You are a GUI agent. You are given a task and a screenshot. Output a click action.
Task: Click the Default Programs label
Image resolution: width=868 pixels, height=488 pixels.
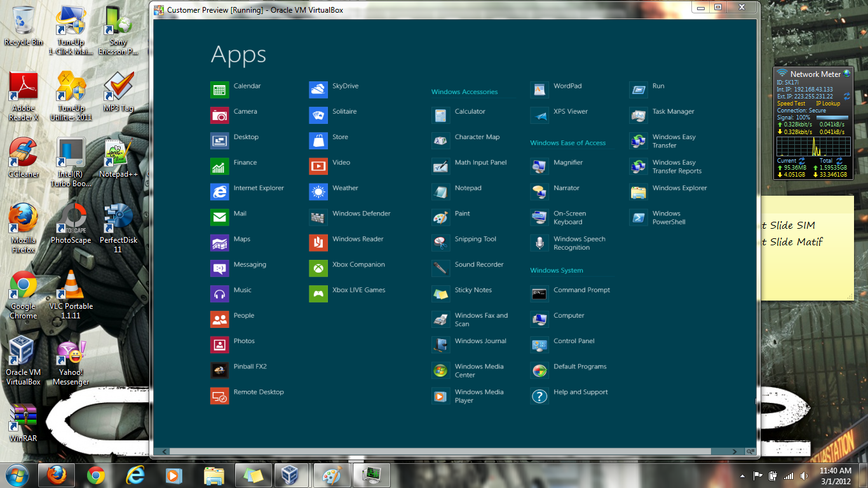[580, 367]
